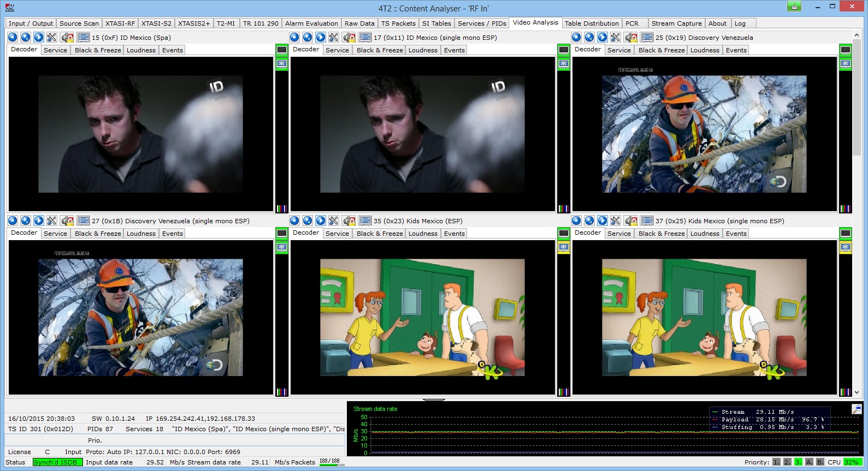Click the Synch'd ISDB status indicator
Image resolution: width=868 pixels, height=471 pixels.
click(57, 462)
